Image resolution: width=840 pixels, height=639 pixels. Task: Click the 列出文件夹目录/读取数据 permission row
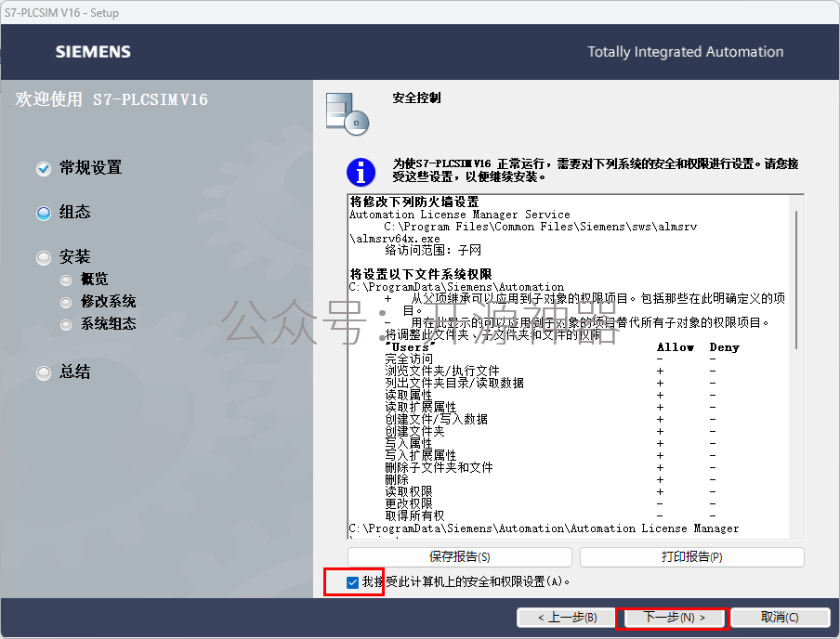coord(551,383)
